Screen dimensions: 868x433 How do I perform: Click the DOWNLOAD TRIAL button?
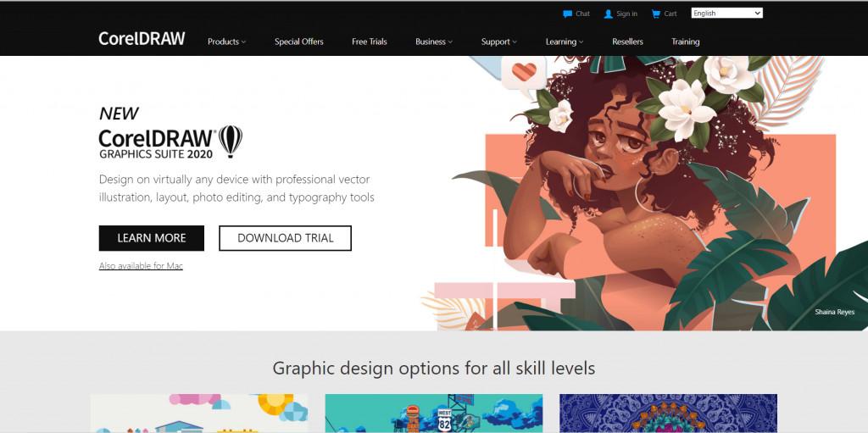[285, 238]
